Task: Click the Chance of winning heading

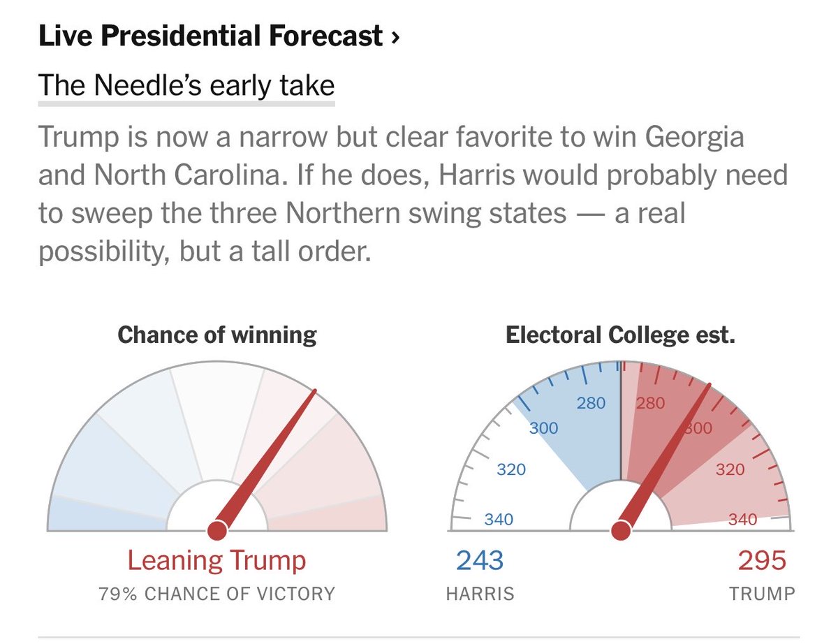Action: click(217, 335)
